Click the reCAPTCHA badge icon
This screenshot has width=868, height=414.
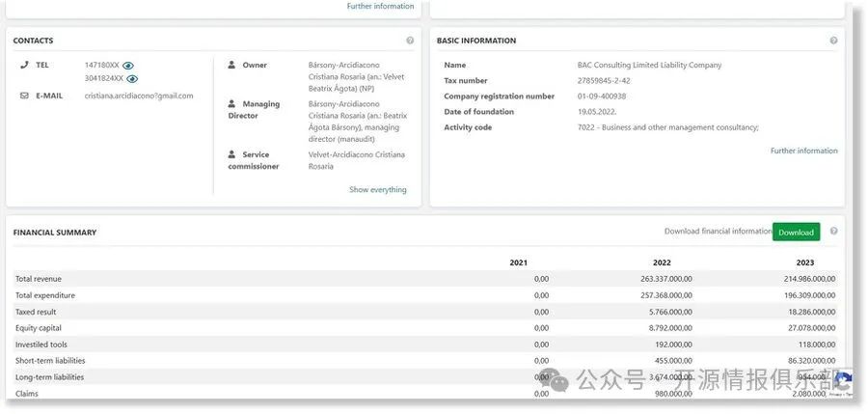pyautogui.click(x=843, y=382)
